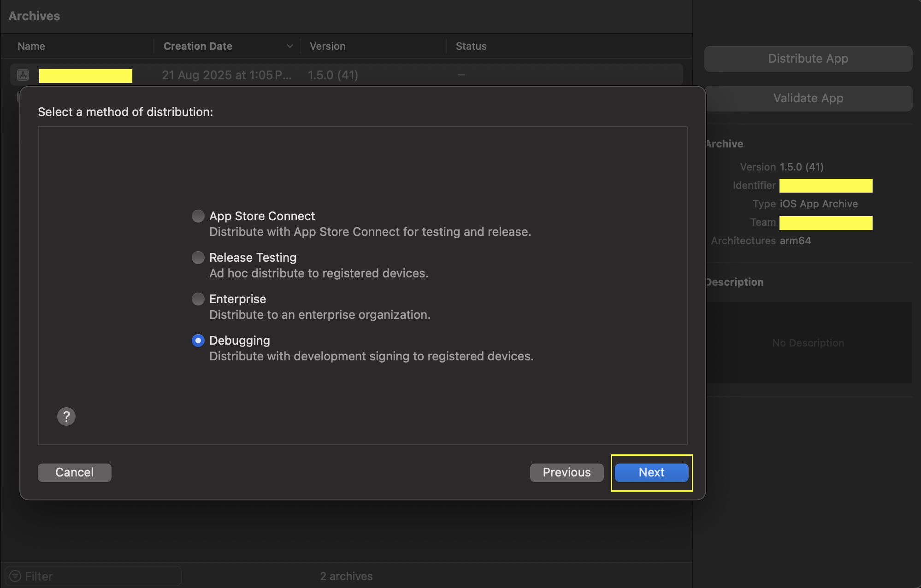Select the Enterprise distribution radio button
921x588 pixels.
[198, 299]
